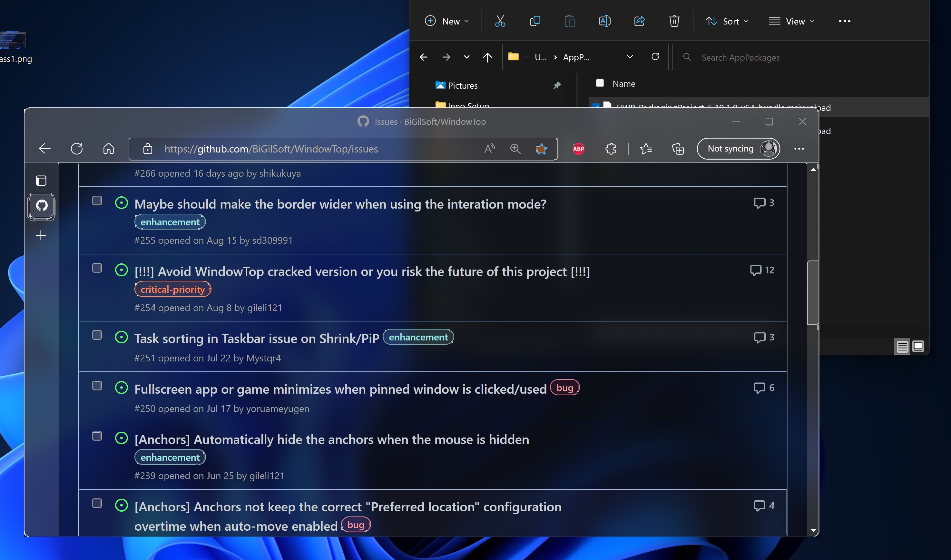Click the Zoom magnifier in address bar

tap(515, 149)
